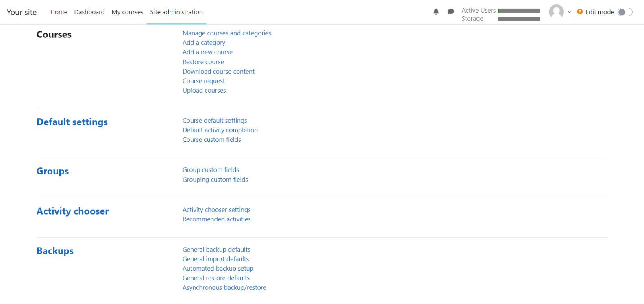This screenshot has width=644, height=304.
Task: Open the user account dropdown chevron
Action: point(569,12)
